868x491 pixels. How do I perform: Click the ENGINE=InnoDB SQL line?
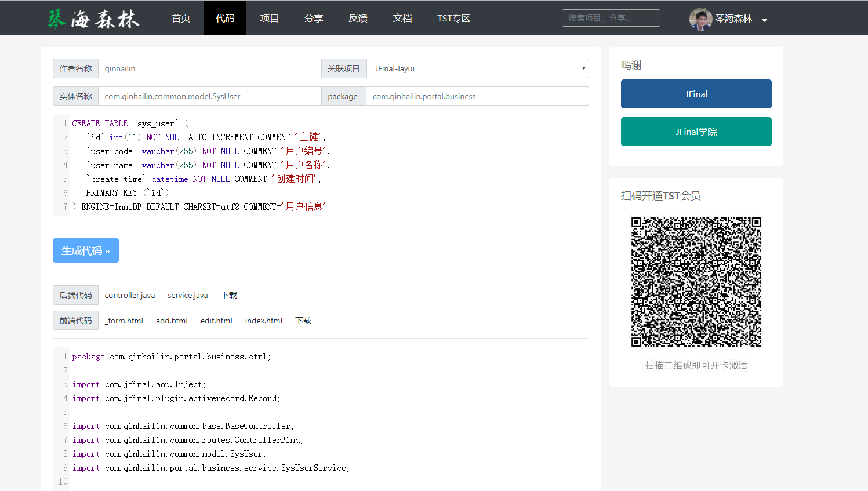point(199,207)
